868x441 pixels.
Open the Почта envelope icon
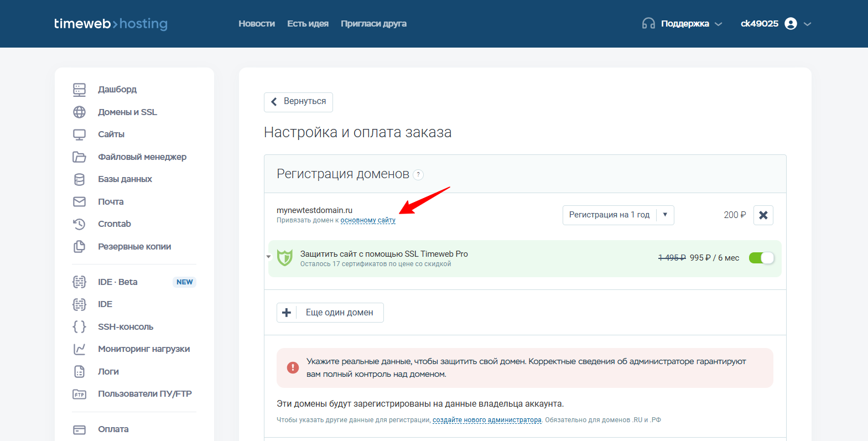[80, 201]
